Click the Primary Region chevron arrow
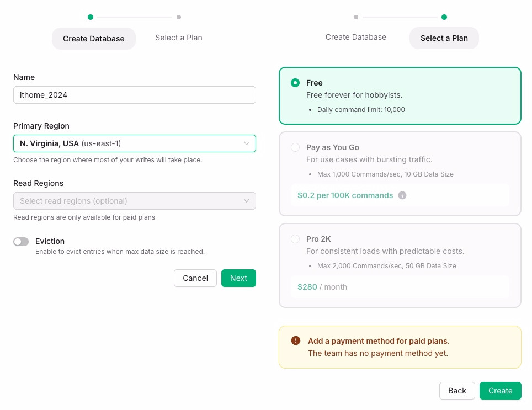Image resolution: width=532 pixels, height=410 pixels. (247, 143)
